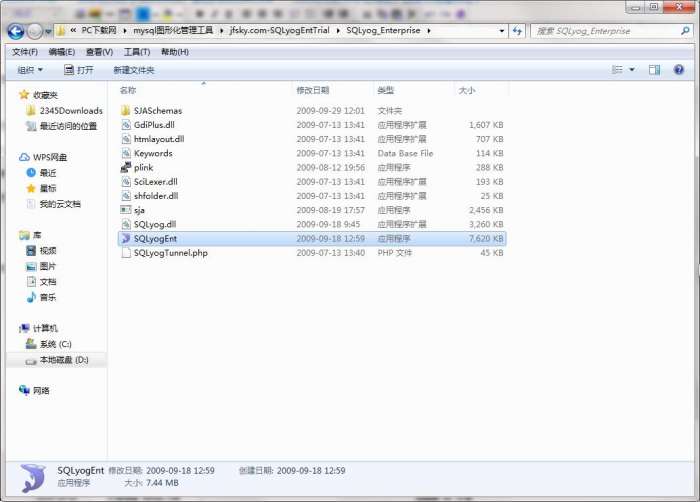This screenshot has height=502, width=700.
Task: Open 本地磁盘 (D:) drive
Action: point(57,360)
